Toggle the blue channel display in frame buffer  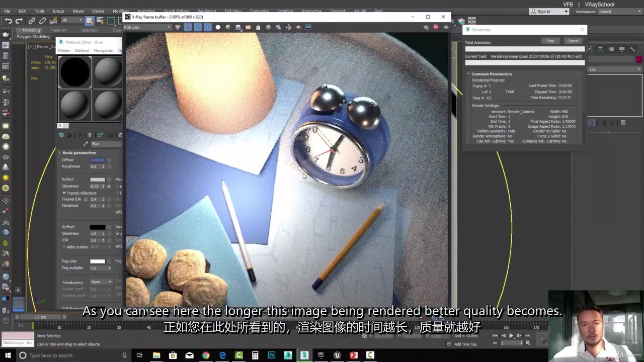(208, 27)
